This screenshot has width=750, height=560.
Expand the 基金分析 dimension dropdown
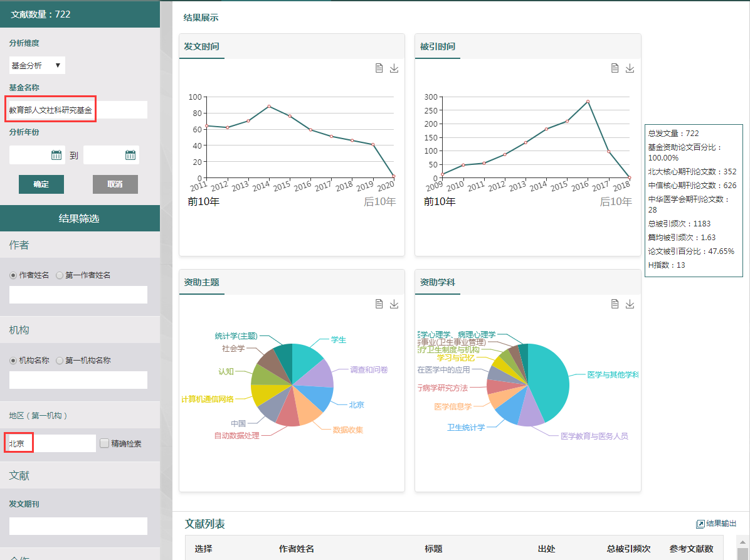[x=37, y=65]
